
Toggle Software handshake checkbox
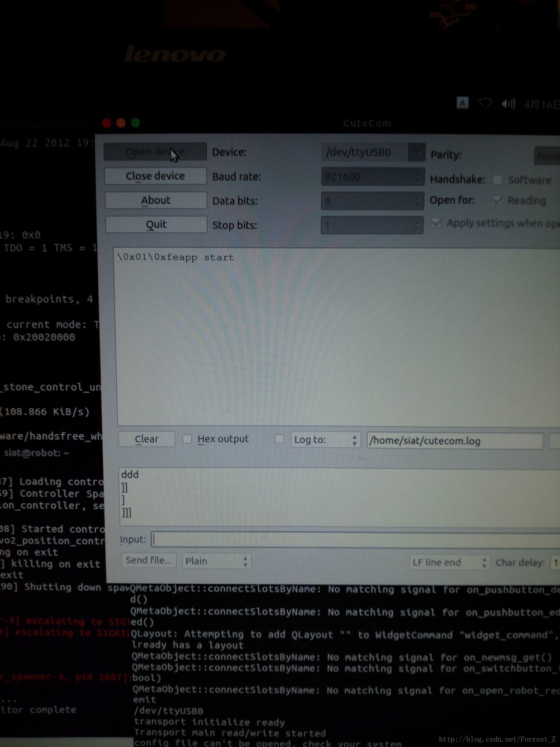[497, 180]
